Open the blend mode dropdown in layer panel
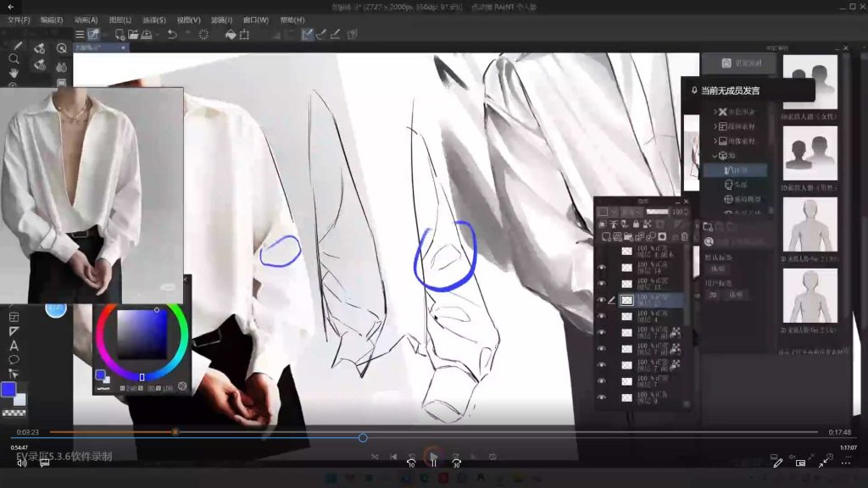Image resolution: width=868 pixels, height=488 pixels. click(630, 211)
